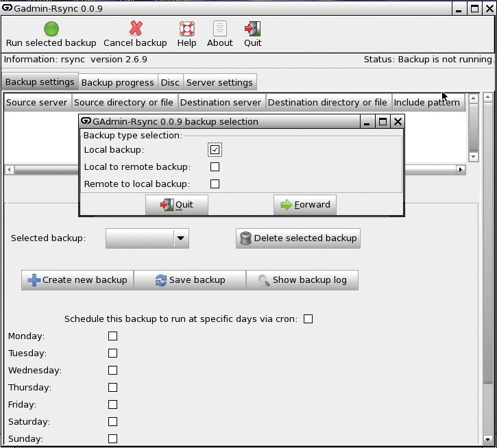Click Create new backup button

pyautogui.click(x=77, y=280)
